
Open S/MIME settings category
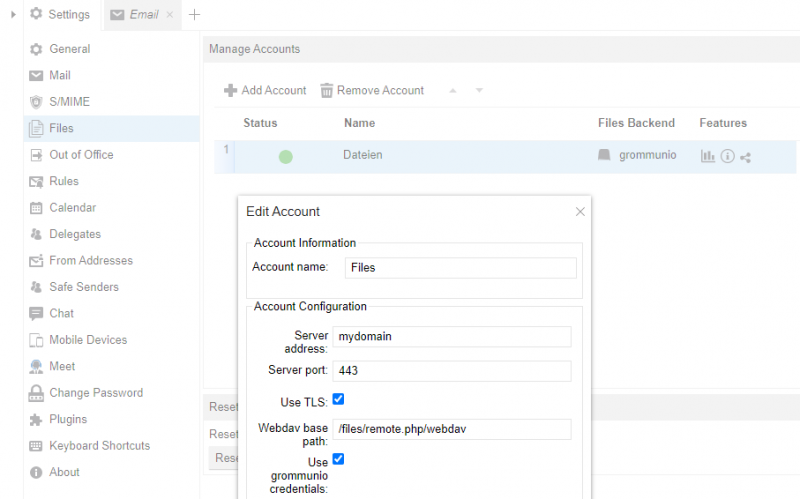pos(69,102)
